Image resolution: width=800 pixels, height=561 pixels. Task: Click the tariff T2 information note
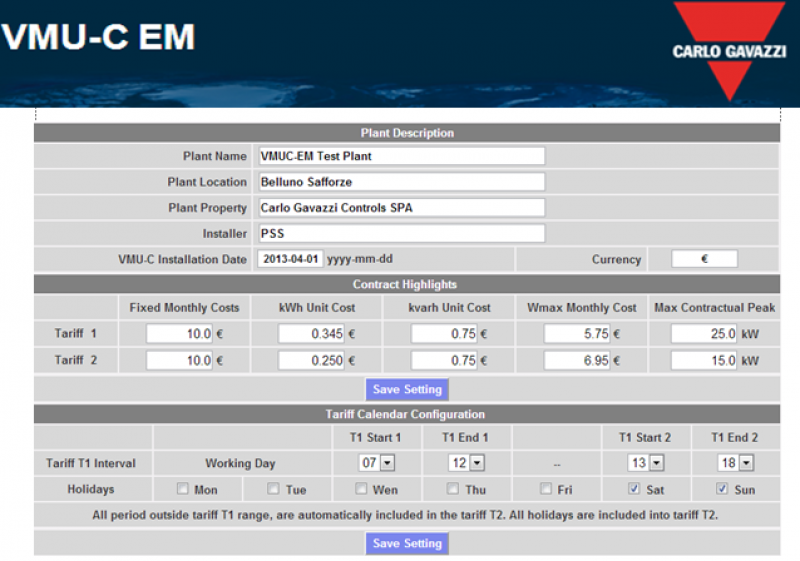(x=405, y=515)
